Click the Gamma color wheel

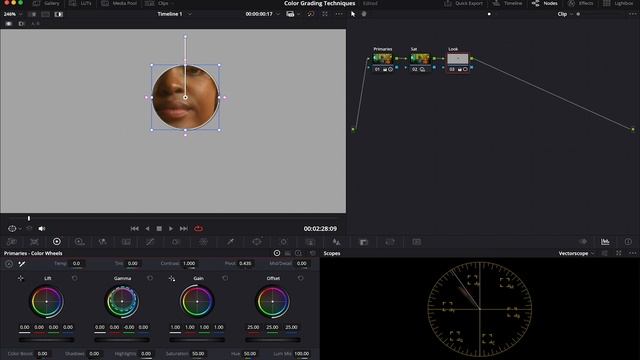point(122,302)
